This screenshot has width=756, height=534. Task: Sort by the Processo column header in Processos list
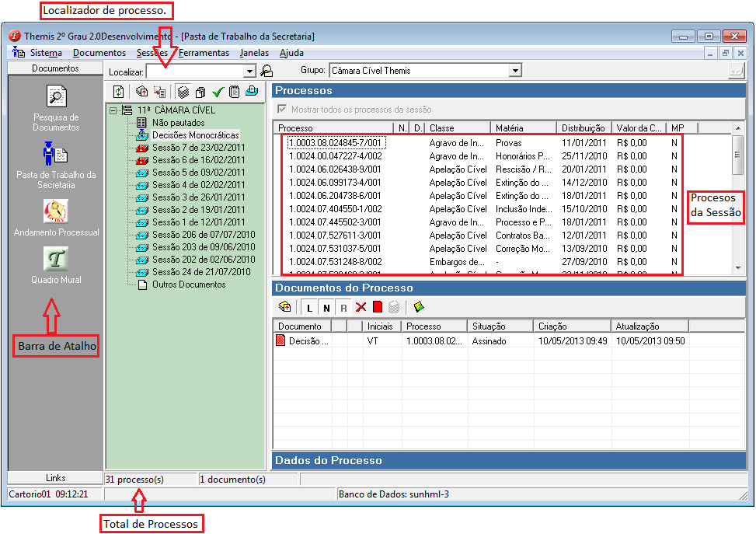point(333,127)
